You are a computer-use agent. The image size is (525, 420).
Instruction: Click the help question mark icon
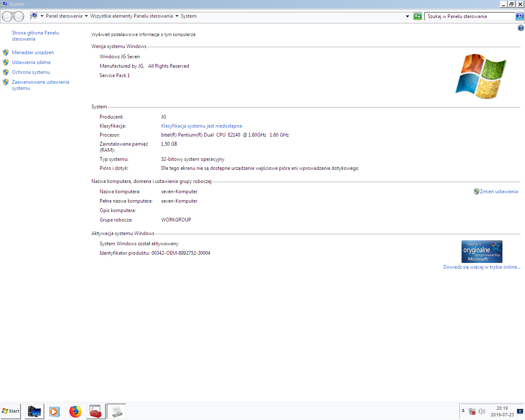point(520,28)
